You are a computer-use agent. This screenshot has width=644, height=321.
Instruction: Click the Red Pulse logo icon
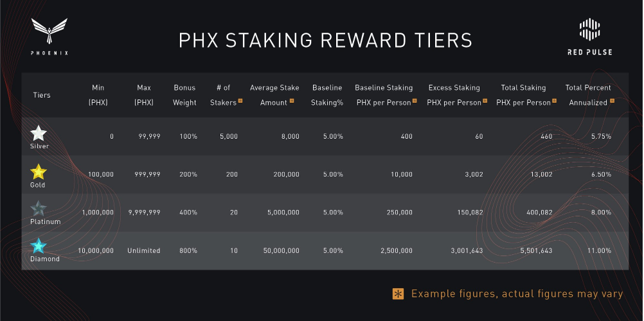point(589,30)
